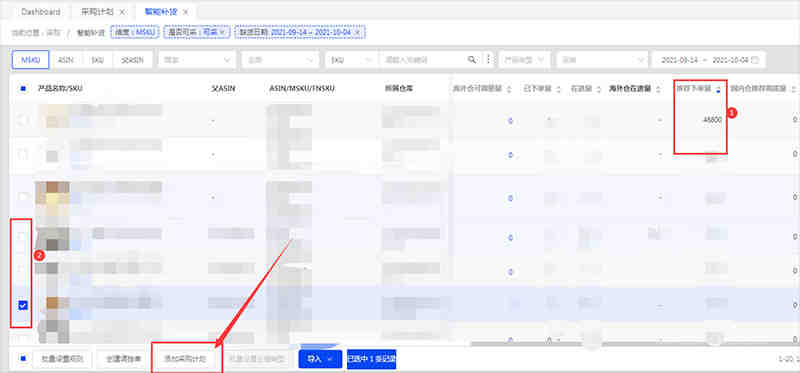Select the ASIN dimension tab
800x373 pixels.
[x=66, y=60]
